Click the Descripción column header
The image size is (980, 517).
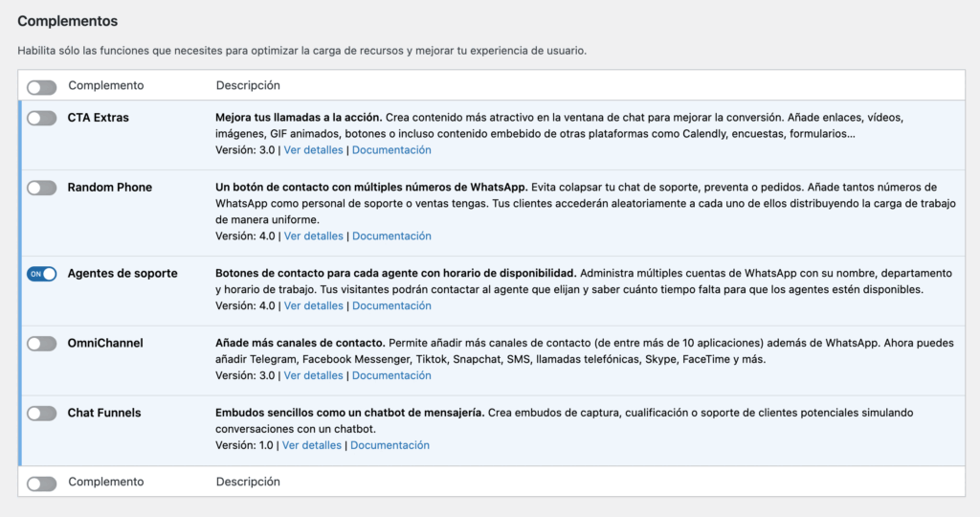[x=248, y=86]
